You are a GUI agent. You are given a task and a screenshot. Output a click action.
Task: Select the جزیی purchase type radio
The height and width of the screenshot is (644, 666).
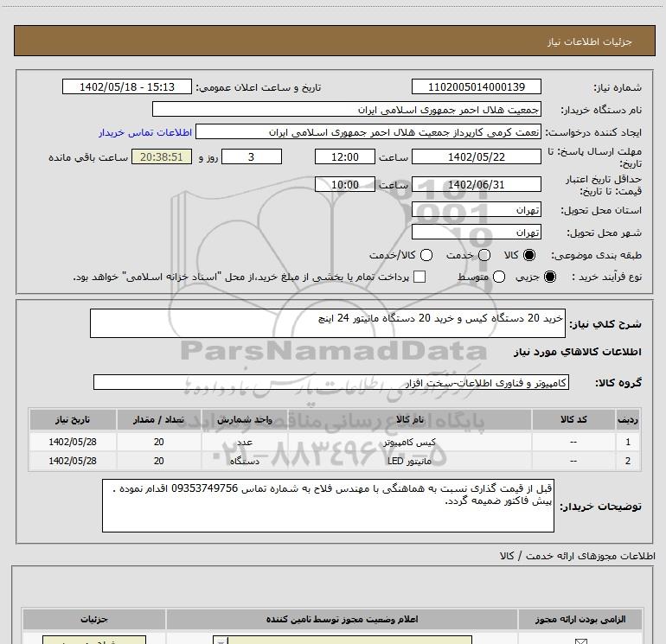550,277
